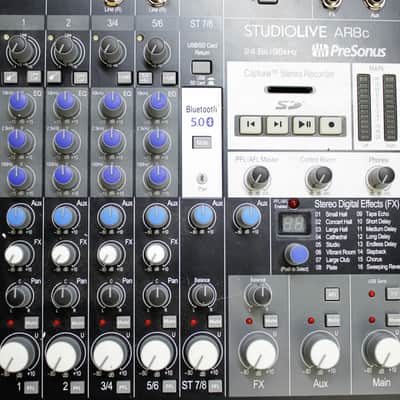Mute channel 2
This screenshot has height=400, width=400.
(x=77, y=323)
